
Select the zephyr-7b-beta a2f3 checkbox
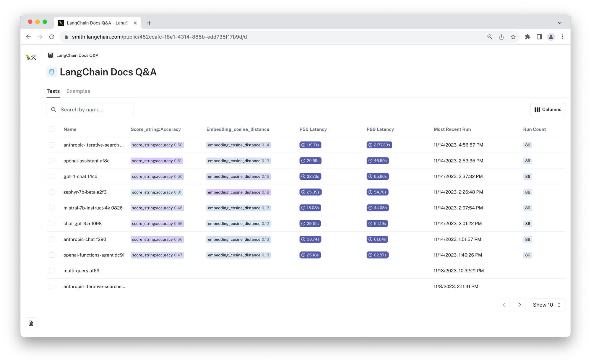pyautogui.click(x=52, y=192)
